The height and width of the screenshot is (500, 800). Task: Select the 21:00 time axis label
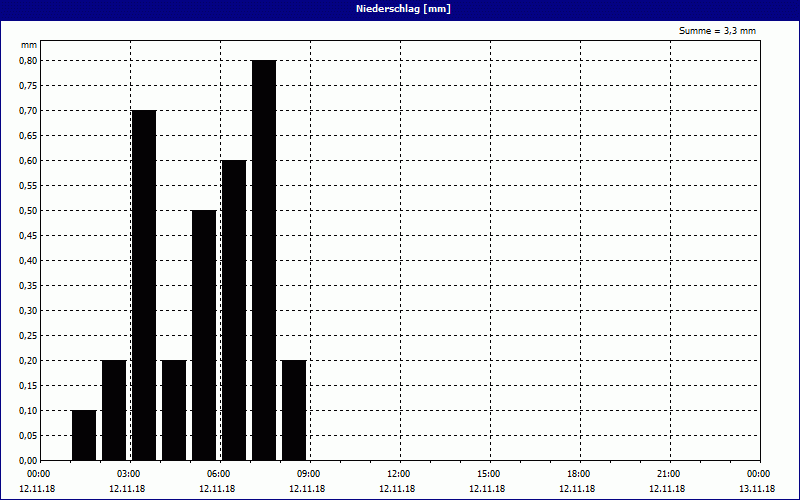click(x=668, y=474)
